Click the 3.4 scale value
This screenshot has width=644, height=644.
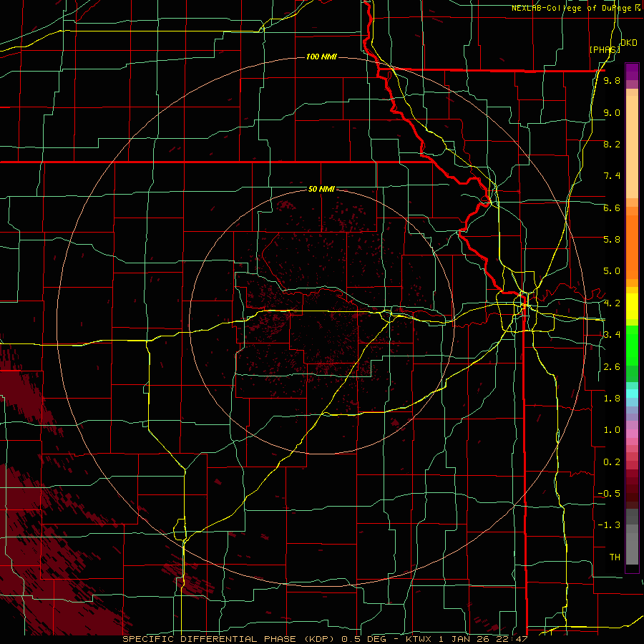click(x=612, y=334)
